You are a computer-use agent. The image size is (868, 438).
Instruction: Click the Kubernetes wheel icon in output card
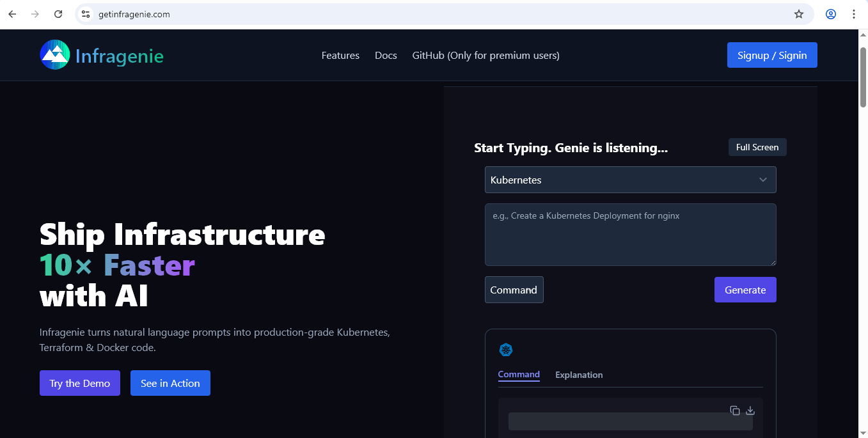pyautogui.click(x=506, y=350)
